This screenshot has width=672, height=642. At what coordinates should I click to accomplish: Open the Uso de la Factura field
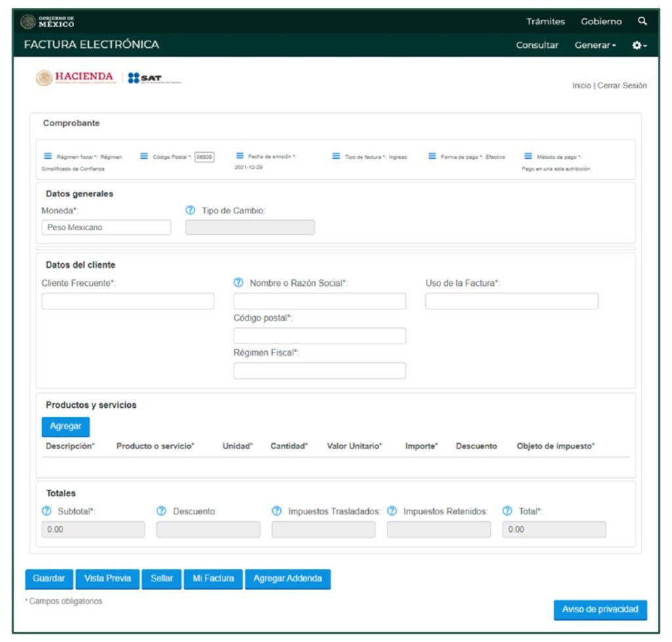click(x=511, y=301)
